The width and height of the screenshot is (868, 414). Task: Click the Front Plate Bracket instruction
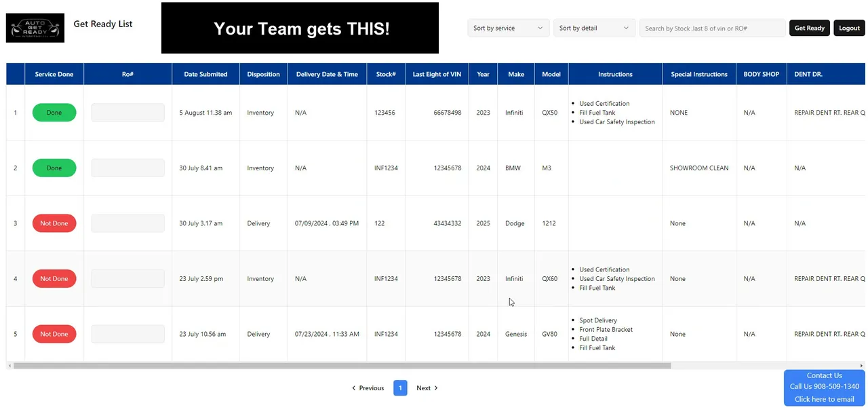606,329
